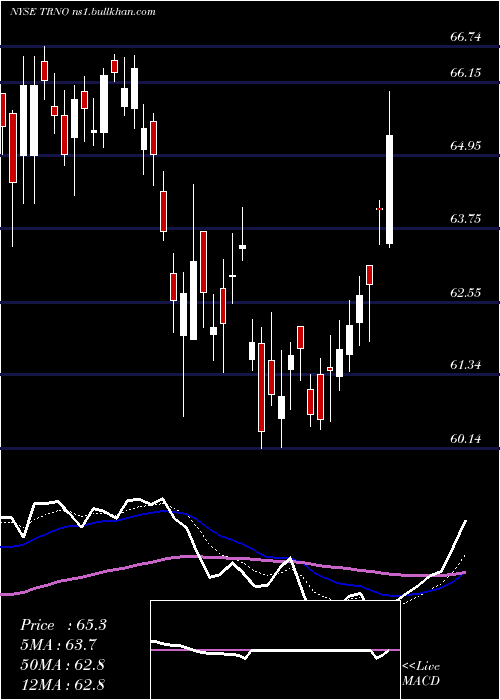
Task: Select the 66.15 price level label
Action: click(x=466, y=73)
